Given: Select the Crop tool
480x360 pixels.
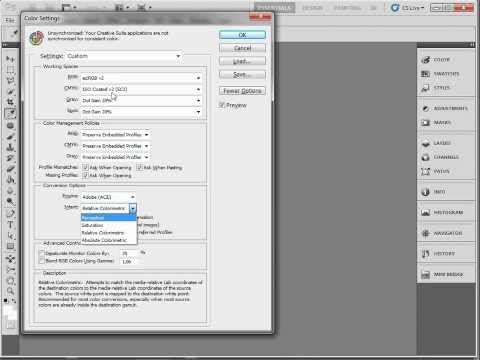Looking at the screenshot, I should 10,102.
